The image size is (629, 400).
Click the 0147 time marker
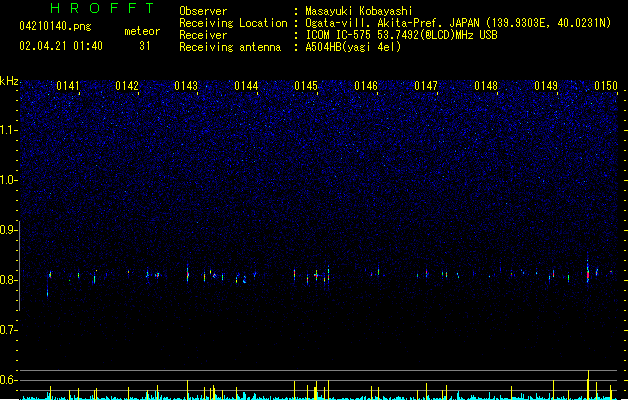tap(426, 86)
